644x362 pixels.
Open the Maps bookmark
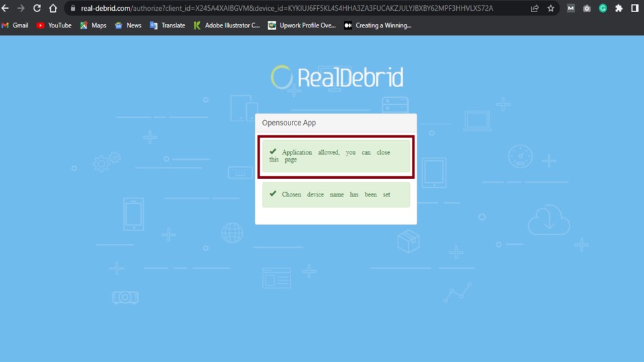click(93, 25)
